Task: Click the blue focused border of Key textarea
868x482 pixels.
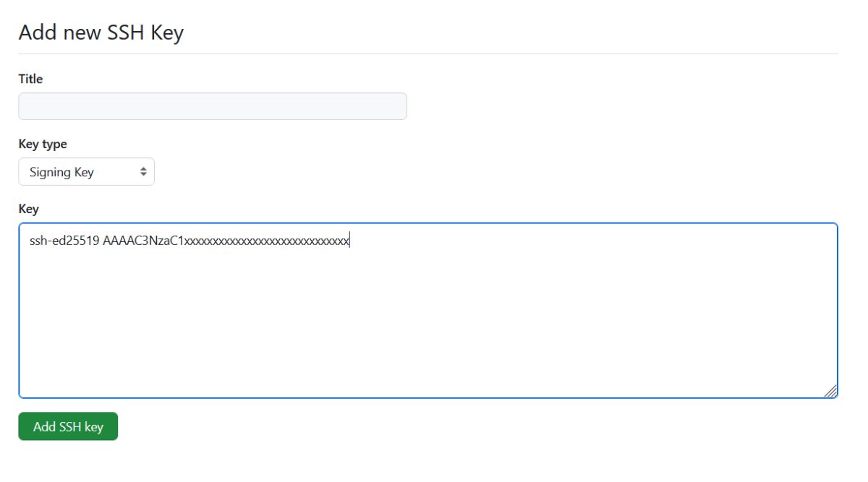Action: pyautogui.click(x=428, y=223)
